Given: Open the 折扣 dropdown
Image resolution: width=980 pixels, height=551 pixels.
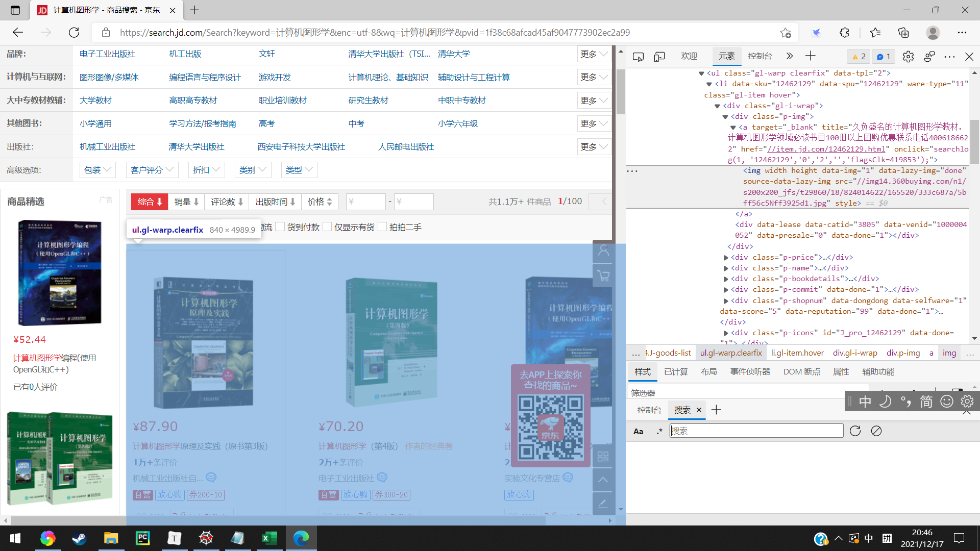Looking at the screenshot, I should coord(206,170).
